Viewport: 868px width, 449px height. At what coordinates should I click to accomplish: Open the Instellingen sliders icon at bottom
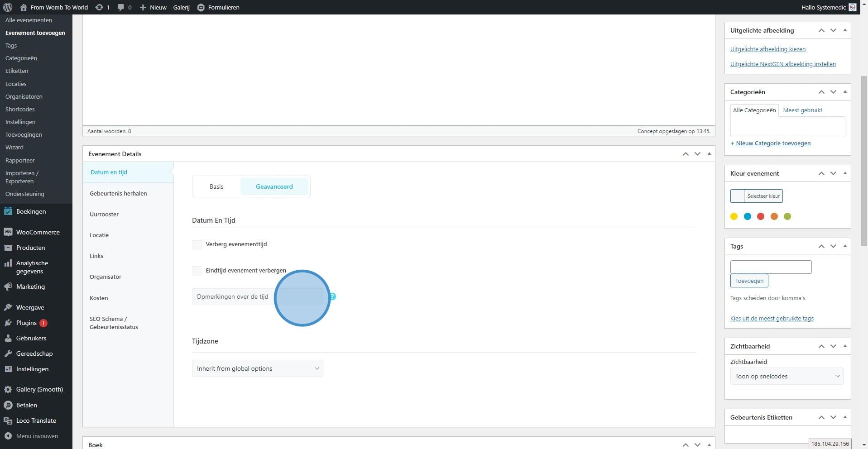coord(8,369)
